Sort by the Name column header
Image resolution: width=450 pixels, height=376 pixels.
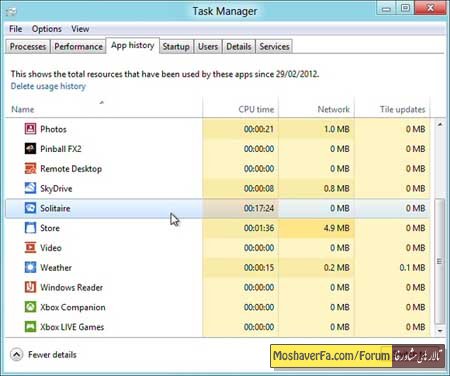(x=104, y=108)
